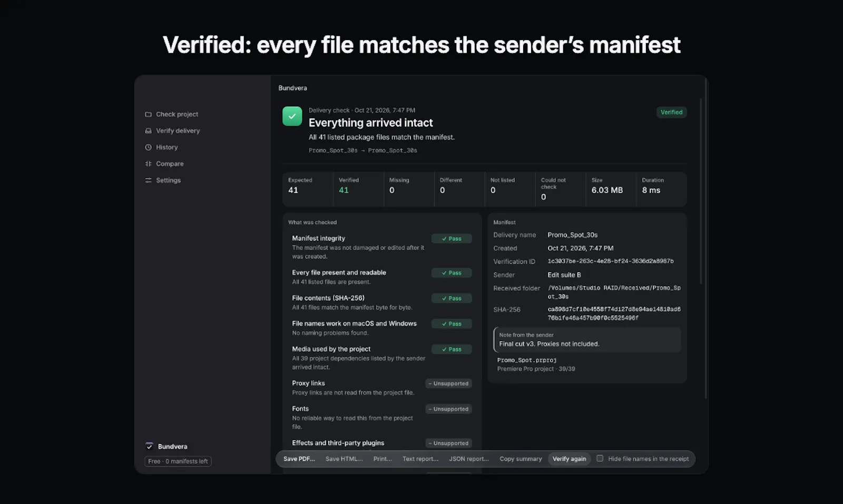Click Unsupported badge for Fonts
The width and height of the screenshot is (843, 504).
click(x=448, y=409)
